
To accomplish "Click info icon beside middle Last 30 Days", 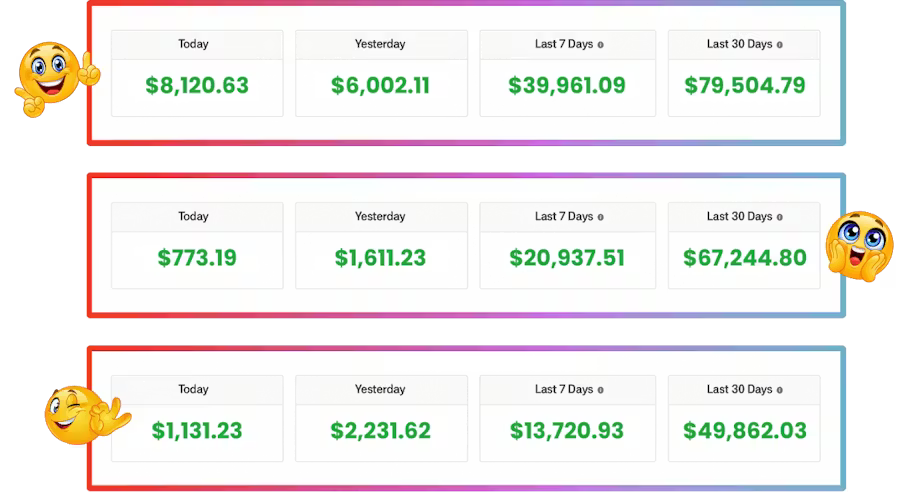I will (780, 217).
